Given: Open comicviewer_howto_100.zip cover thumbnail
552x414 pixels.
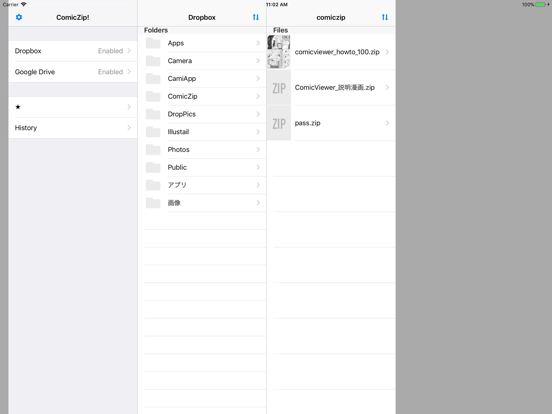Looking at the screenshot, I should tap(279, 52).
